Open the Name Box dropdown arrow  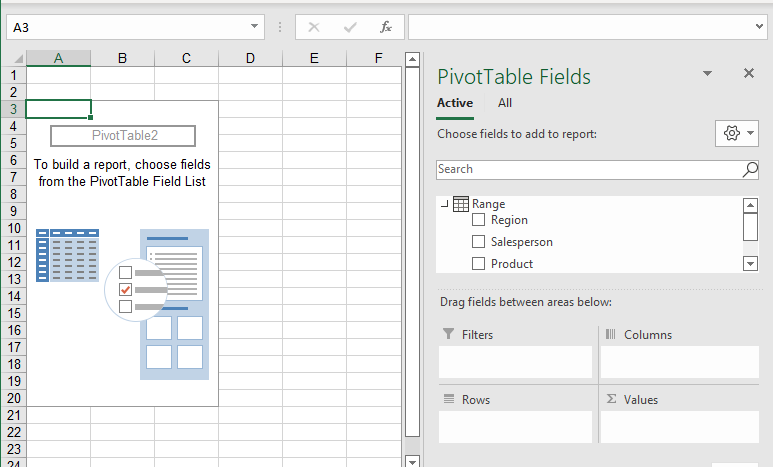click(255, 27)
